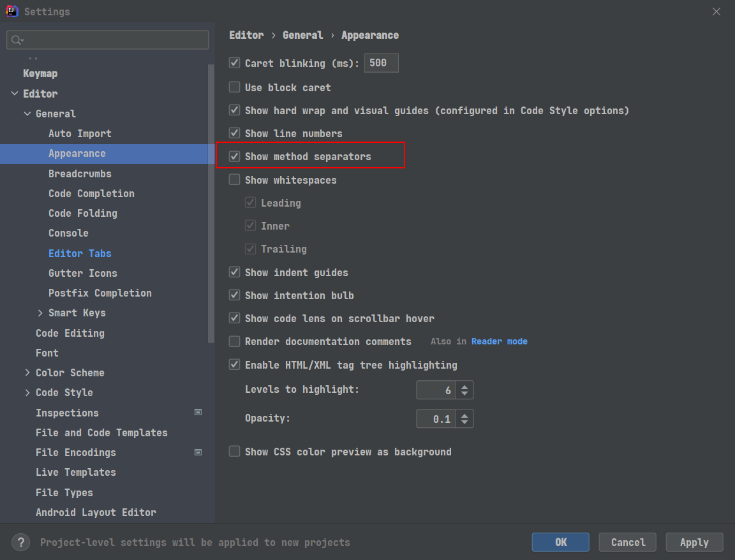Click the OK button
This screenshot has height=560, width=735.
click(561, 542)
